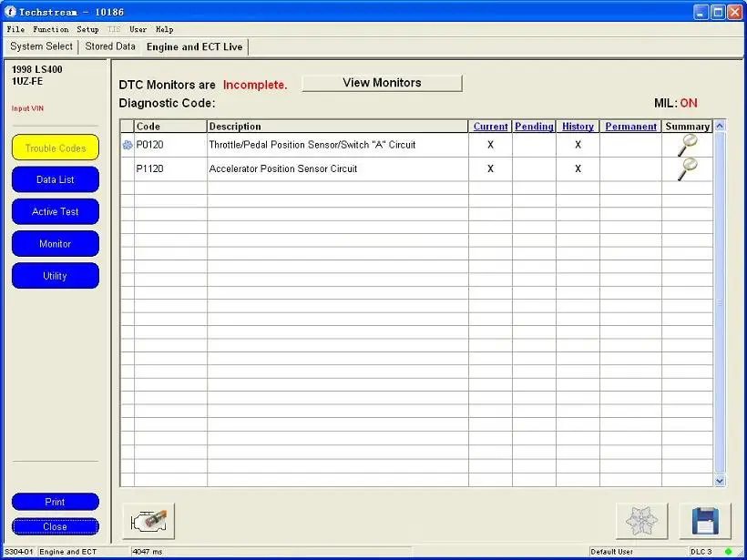Image resolution: width=747 pixels, height=560 pixels.
Task: Click the Close button in sidebar
Action: coord(56,526)
